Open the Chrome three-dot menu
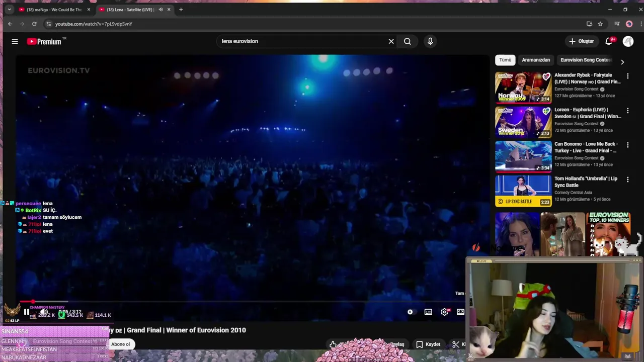The height and width of the screenshot is (362, 644). [x=640, y=24]
